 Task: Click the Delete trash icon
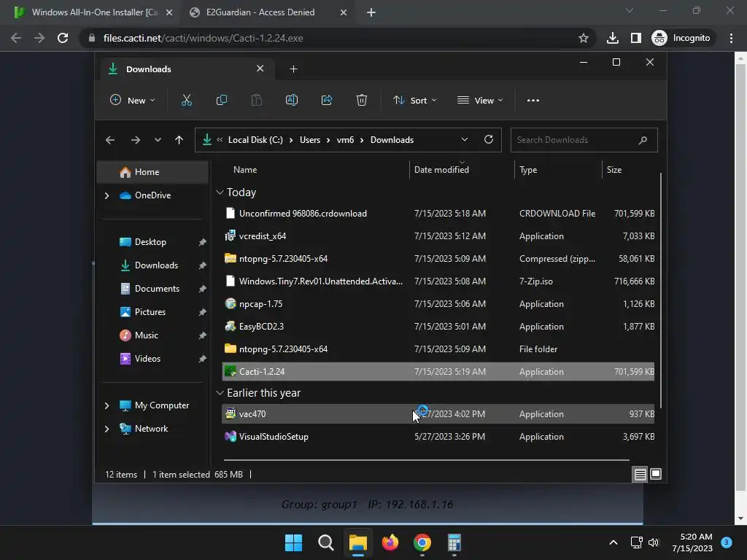point(362,101)
